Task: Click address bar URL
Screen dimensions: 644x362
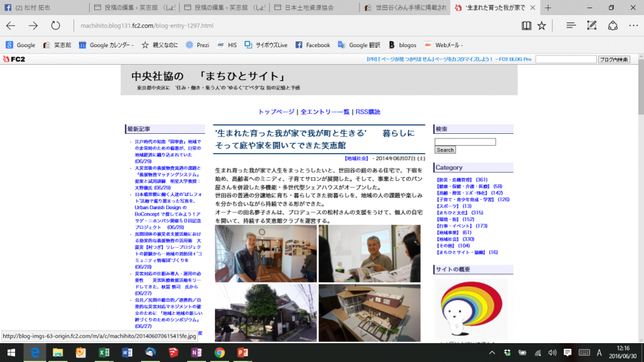Action: [147, 25]
